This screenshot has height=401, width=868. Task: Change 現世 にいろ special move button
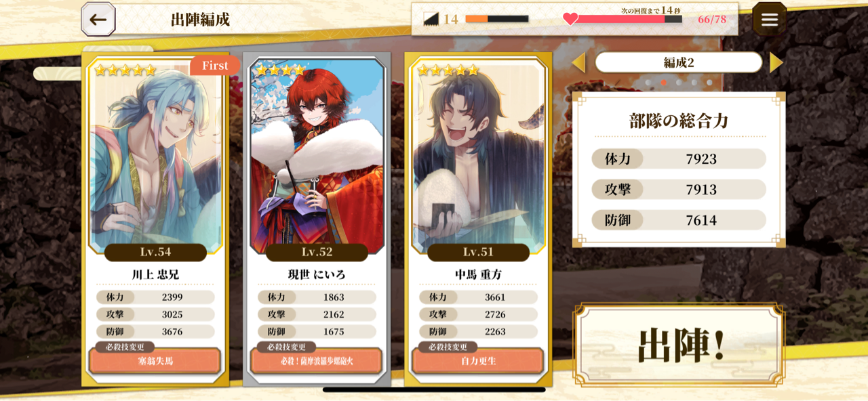(x=317, y=361)
